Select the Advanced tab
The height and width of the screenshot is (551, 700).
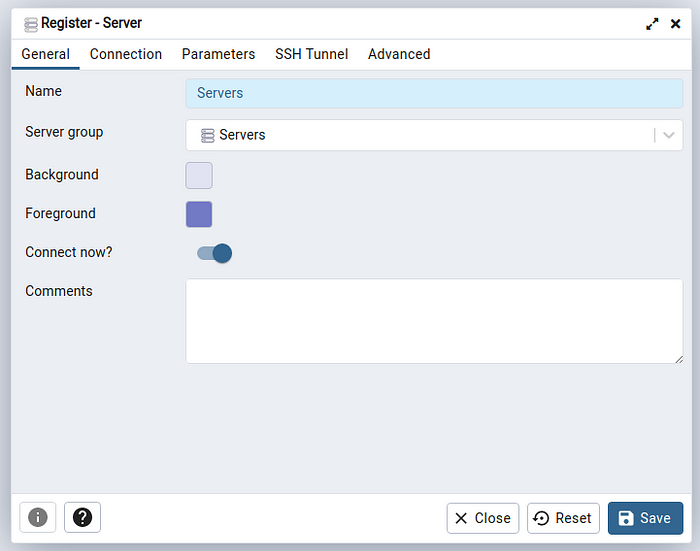399,54
